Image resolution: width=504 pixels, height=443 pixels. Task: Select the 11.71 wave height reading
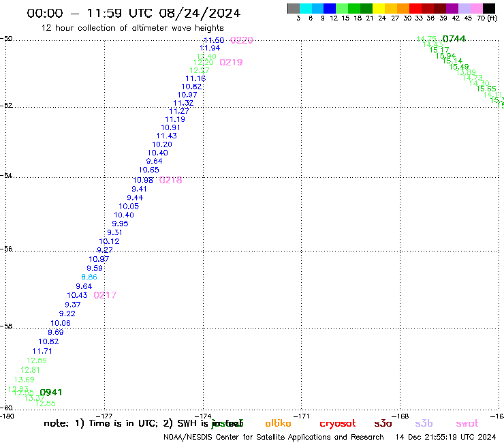42,351
